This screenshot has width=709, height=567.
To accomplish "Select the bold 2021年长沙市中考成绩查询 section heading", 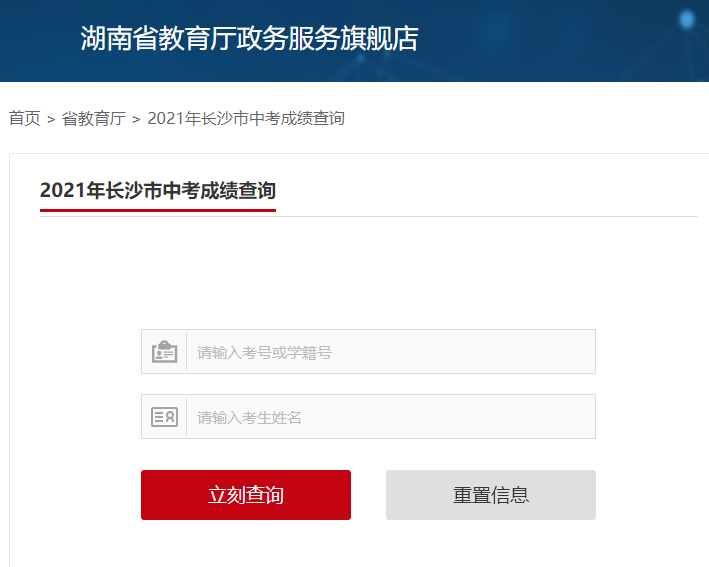I will coord(158,190).
